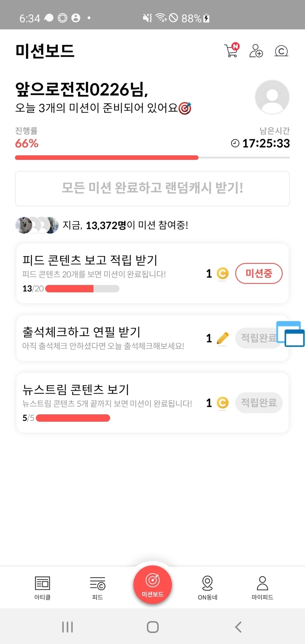Viewport: 305px width, 644px height.
Task: Tap the participant avatars cluster
Action: (x=37, y=225)
